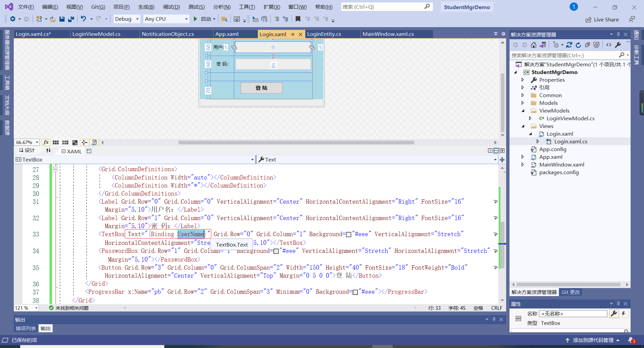Image resolution: width=644 pixels, height=348 pixels.
Task: Switch to the LoginViewModel.cs tab
Action: [97, 34]
